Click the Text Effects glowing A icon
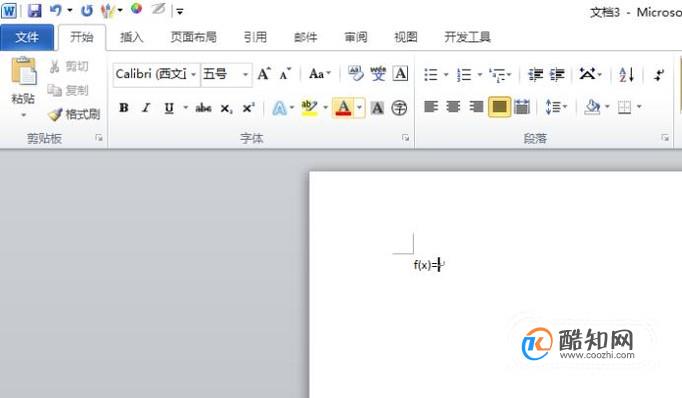This screenshot has width=682, height=398. tap(280, 108)
